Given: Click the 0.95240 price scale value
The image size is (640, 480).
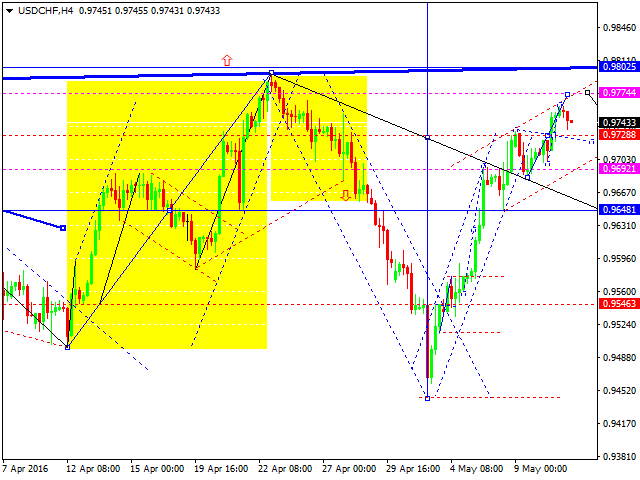Looking at the screenshot, I should [x=620, y=324].
